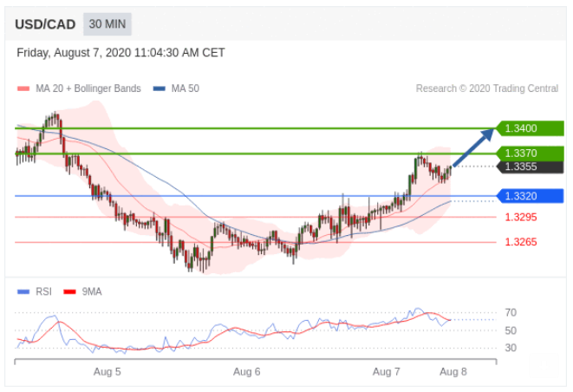The image size is (573, 392).
Task: Click the RSI 70 level label
Action: 511,312
